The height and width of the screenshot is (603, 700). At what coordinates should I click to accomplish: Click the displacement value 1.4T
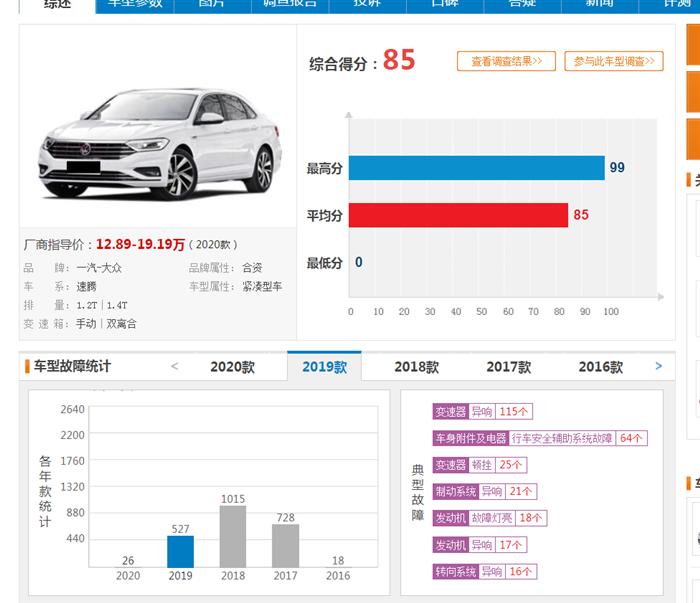pyautogui.click(x=117, y=305)
